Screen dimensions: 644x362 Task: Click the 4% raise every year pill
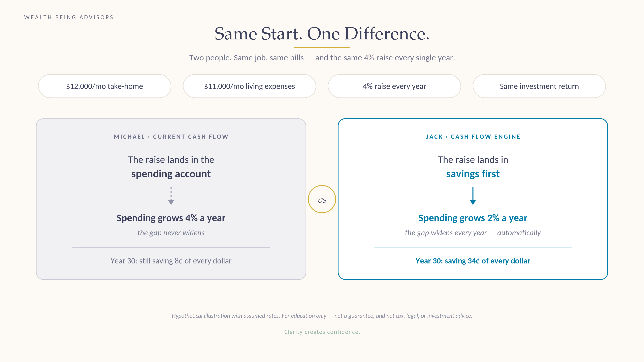pos(394,86)
